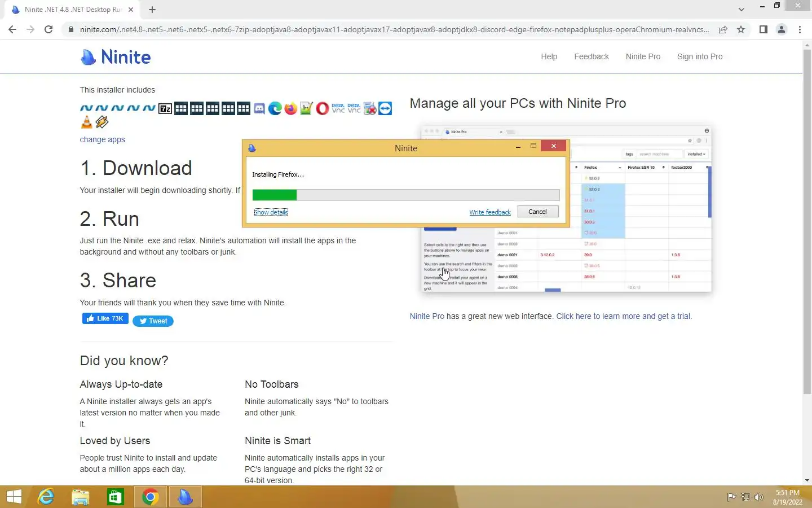The width and height of the screenshot is (812, 508).
Task: Open the Chrome three-dot menu
Action: point(800,29)
